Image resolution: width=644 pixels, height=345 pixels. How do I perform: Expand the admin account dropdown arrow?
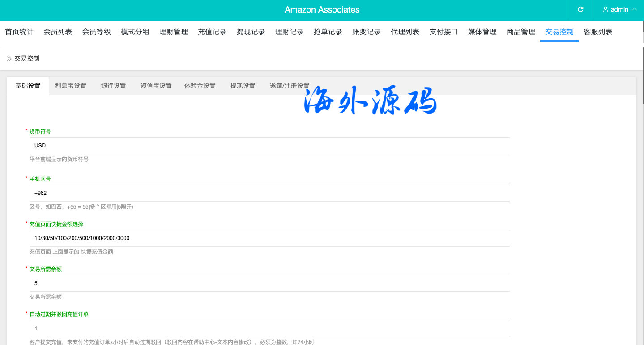(634, 9)
